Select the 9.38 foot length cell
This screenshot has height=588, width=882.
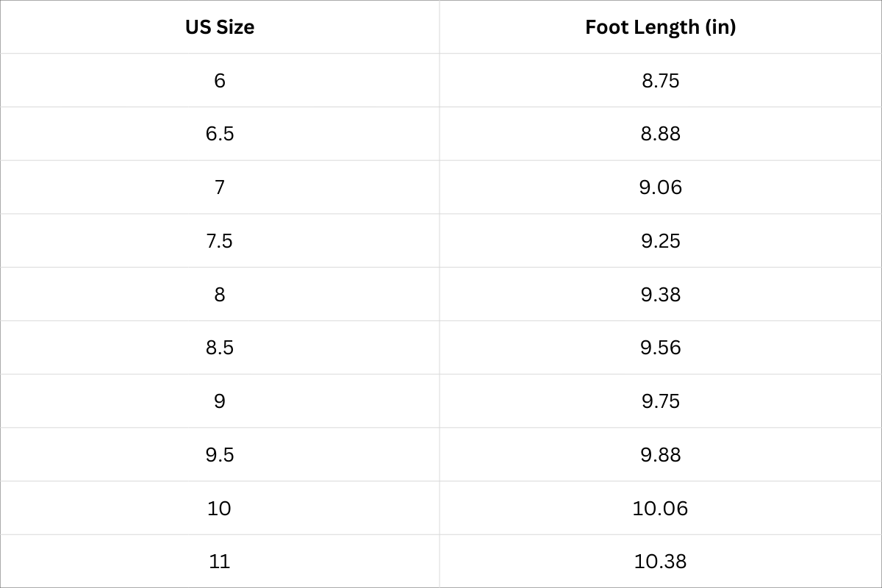(660, 294)
